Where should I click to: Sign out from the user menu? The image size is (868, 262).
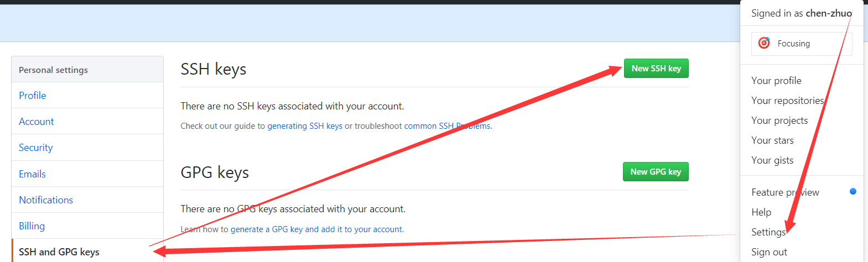tap(769, 252)
